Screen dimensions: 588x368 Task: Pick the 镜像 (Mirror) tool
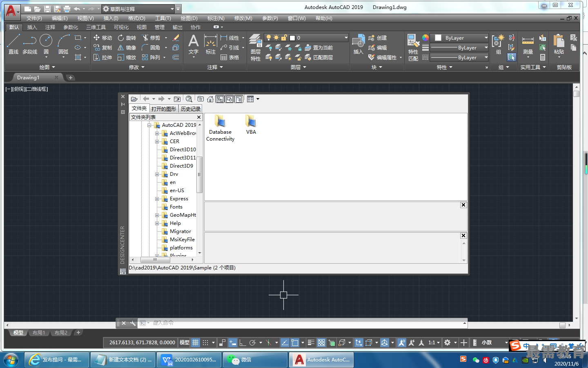[x=127, y=47]
